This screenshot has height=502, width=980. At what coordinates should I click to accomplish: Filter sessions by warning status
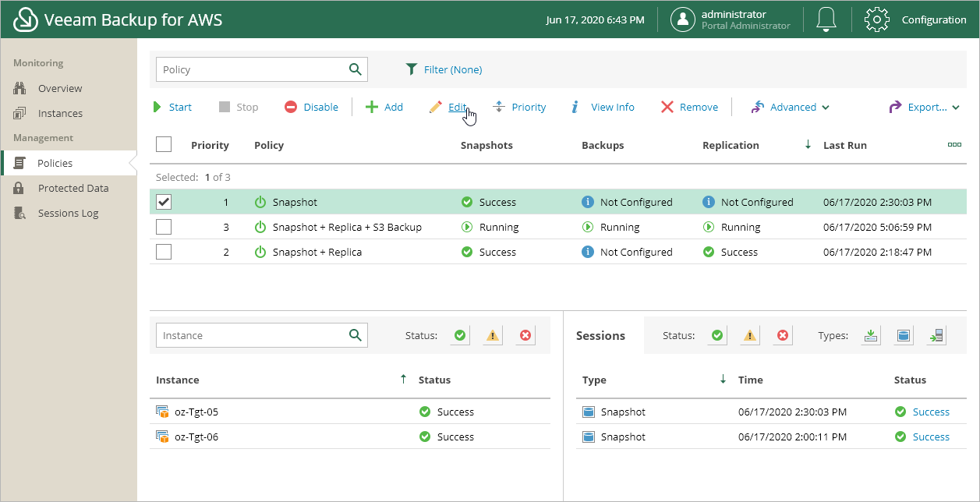[x=750, y=335]
